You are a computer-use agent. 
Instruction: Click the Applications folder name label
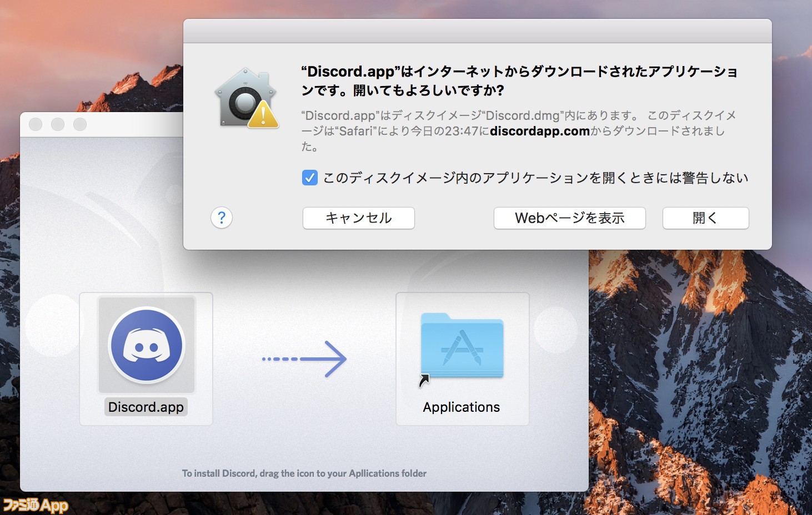[462, 407]
